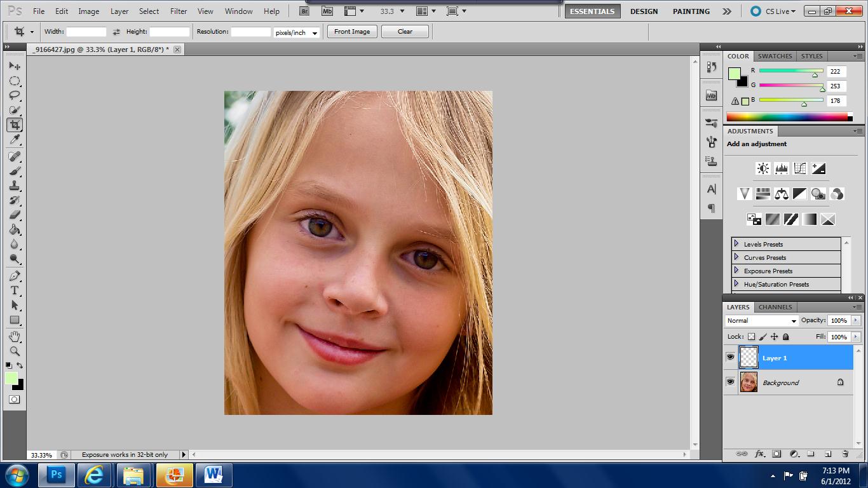Viewport: 868px width, 488px height.
Task: Switch to the Painting workspace
Action: coord(691,11)
